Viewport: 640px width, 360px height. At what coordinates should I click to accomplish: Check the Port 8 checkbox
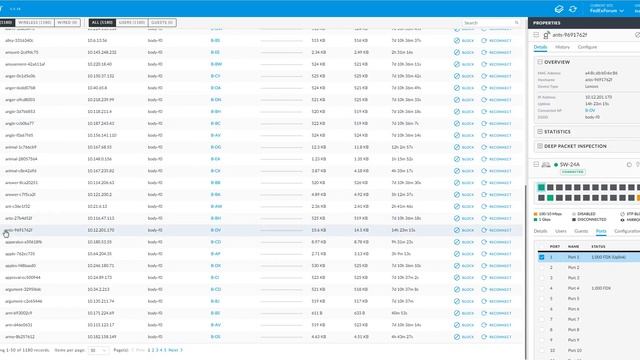point(542,330)
